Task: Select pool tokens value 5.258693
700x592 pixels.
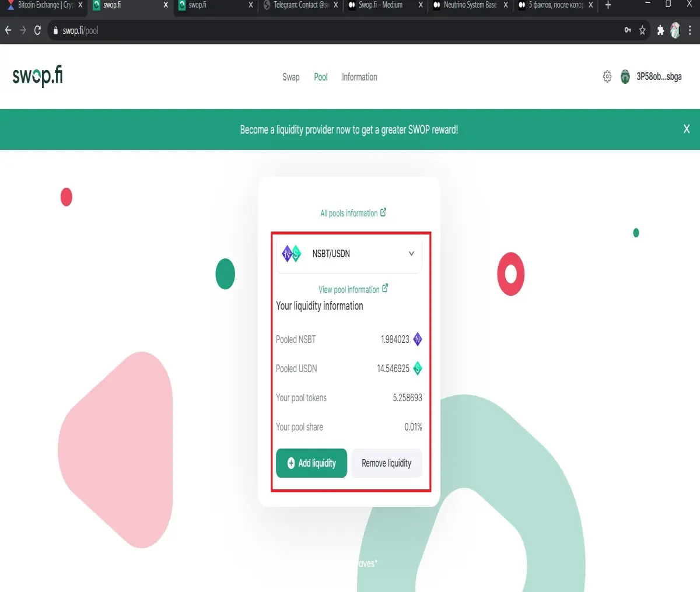Action: [407, 398]
